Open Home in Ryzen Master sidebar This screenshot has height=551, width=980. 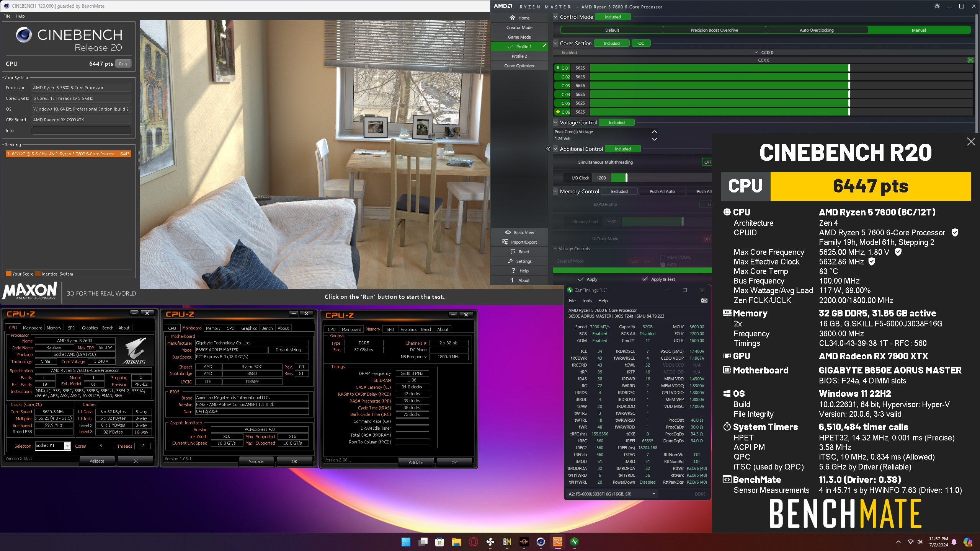[519, 18]
